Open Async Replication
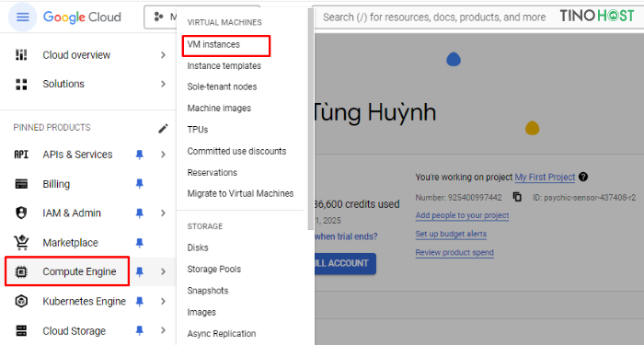 pos(222,333)
